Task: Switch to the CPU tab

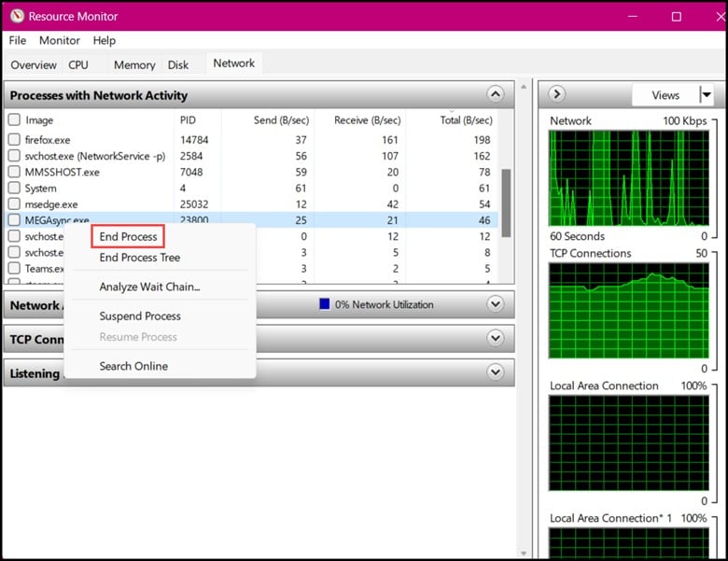Action: pyautogui.click(x=78, y=65)
